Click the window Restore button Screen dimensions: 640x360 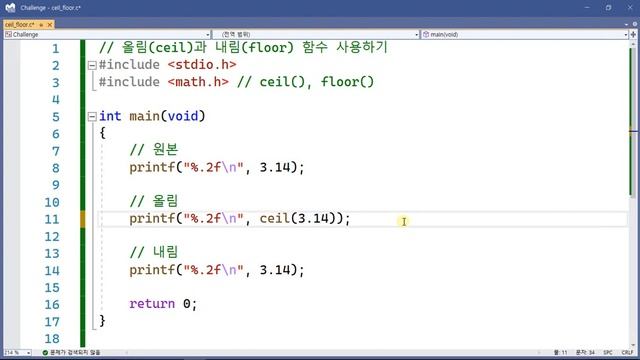(x=609, y=7)
